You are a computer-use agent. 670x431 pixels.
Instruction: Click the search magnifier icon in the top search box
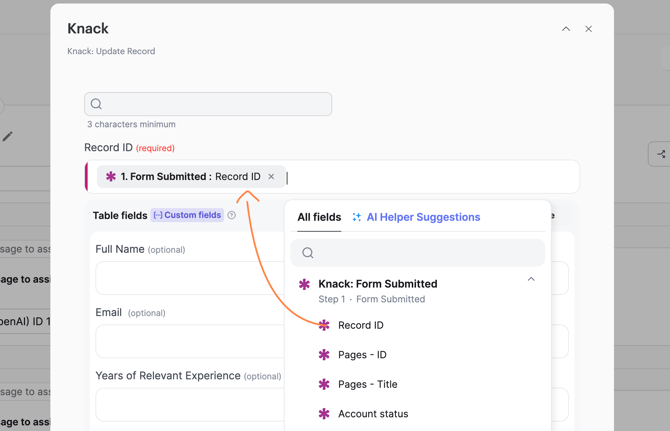pyautogui.click(x=97, y=104)
